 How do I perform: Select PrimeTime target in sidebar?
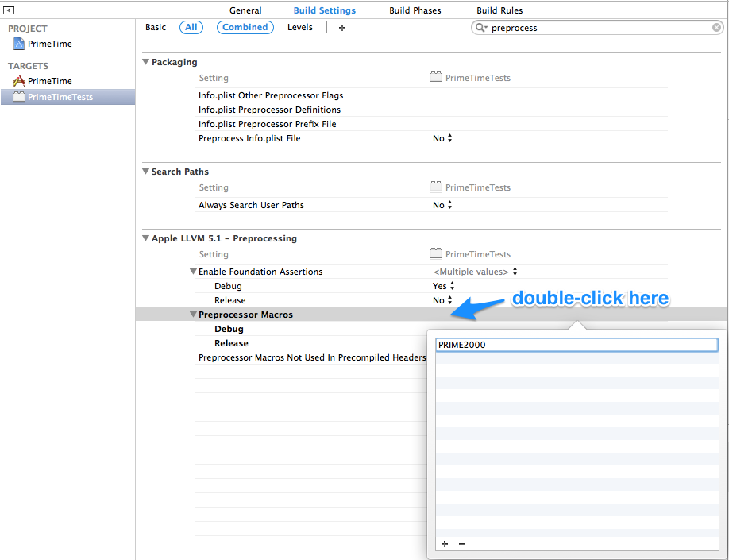click(x=50, y=81)
